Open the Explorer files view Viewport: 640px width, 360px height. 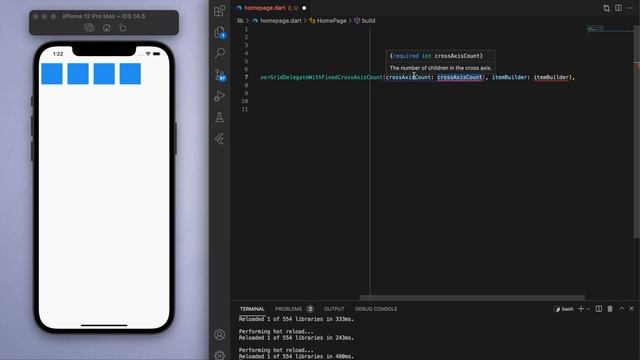[220, 32]
